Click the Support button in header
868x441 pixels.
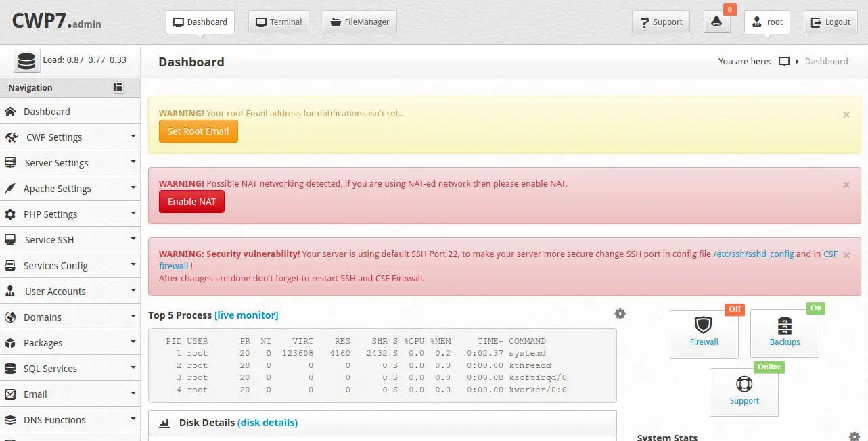661,22
